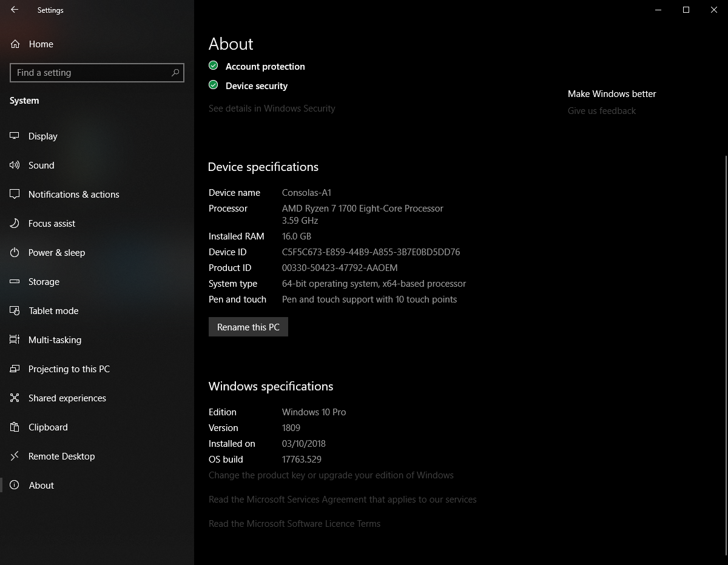Click Rename this PC button
The image size is (728, 565).
(248, 327)
